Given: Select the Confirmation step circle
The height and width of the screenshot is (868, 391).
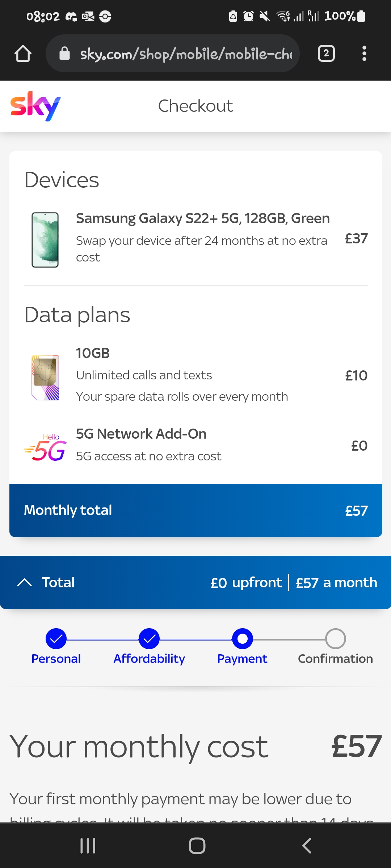Looking at the screenshot, I should coord(335,639).
